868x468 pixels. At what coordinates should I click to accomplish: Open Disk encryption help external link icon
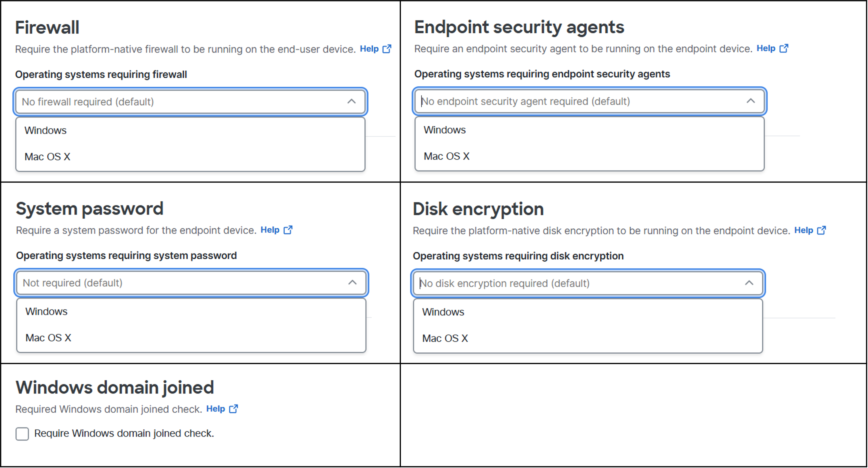click(x=822, y=230)
